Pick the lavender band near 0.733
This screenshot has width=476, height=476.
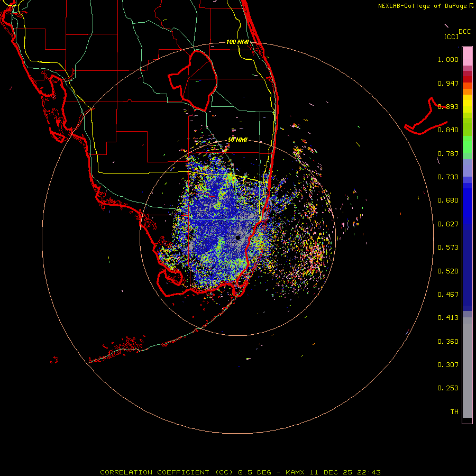(467, 168)
